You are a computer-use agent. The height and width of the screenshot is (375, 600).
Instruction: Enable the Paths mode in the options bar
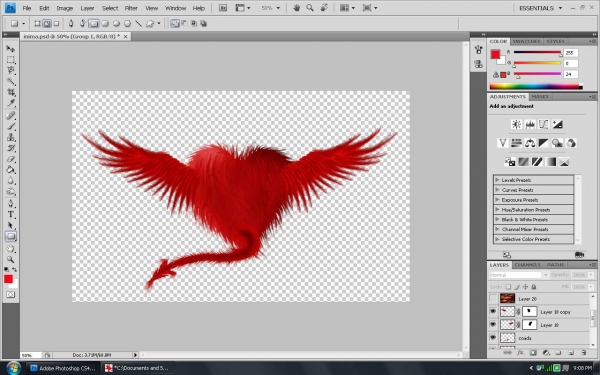tap(47, 24)
